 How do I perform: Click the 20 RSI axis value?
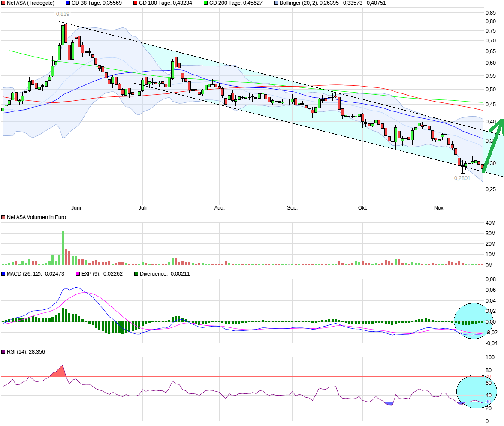click(x=489, y=408)
